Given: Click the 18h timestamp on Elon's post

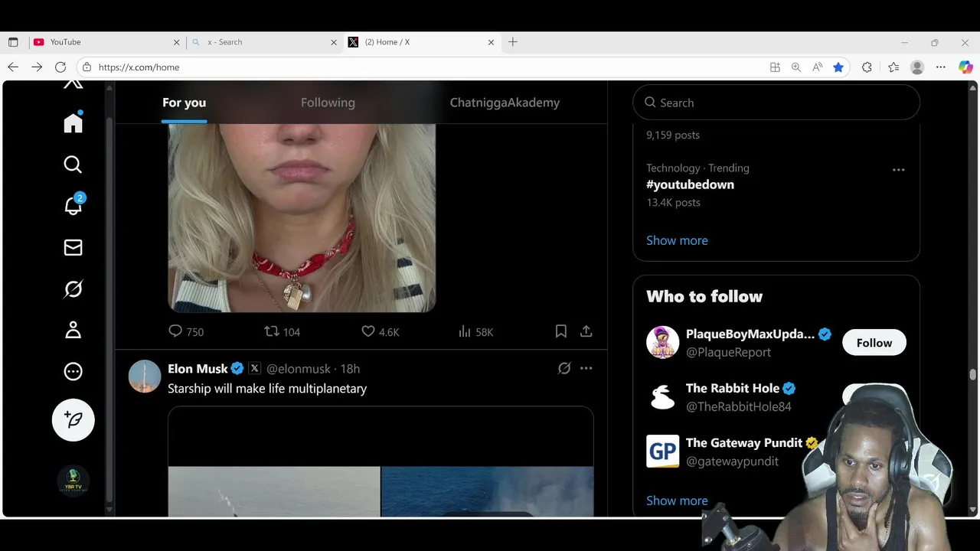Looking at the screenshot, I should tap(350, 368).
